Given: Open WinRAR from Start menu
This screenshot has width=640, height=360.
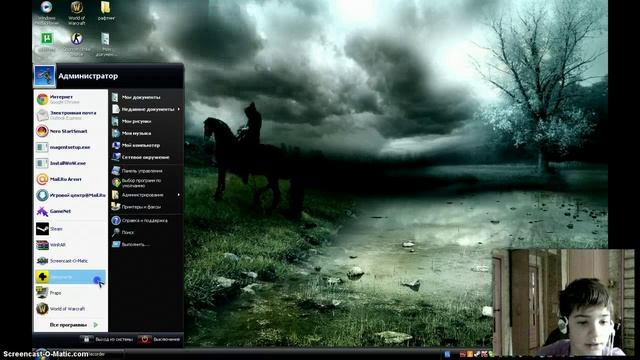Looking at the screenshot, I should [x=70, y=244].
